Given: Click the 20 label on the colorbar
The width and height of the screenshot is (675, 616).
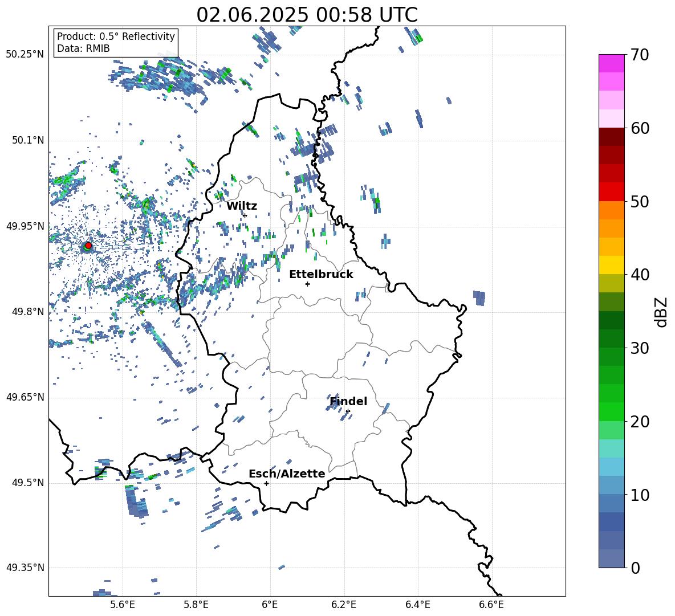Looking at the screenshot, I should click(x=640, y=421).
